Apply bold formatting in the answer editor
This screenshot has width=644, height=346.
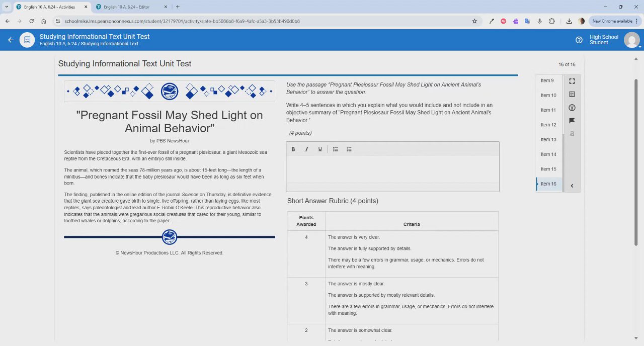point(293,149)
